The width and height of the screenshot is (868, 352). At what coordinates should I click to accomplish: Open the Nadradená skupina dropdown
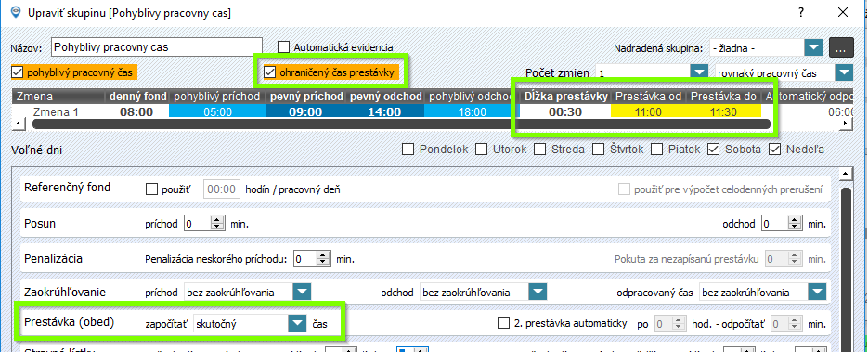[x=812, y=48]
